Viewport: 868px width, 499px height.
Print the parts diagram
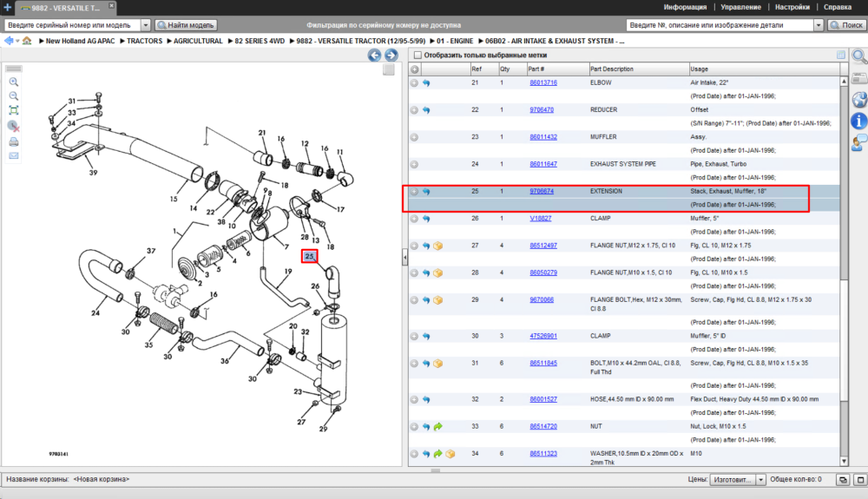tap(14, 142)
